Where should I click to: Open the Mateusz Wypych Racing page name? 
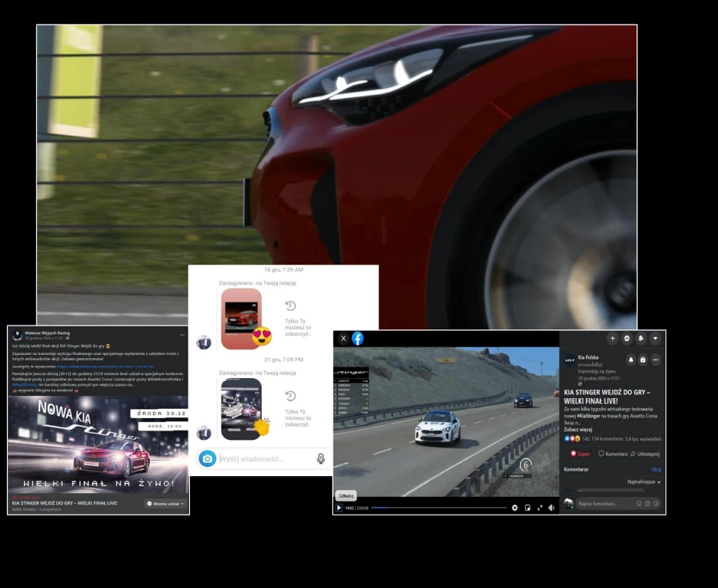pyautogui.click(x=47, y=333)
